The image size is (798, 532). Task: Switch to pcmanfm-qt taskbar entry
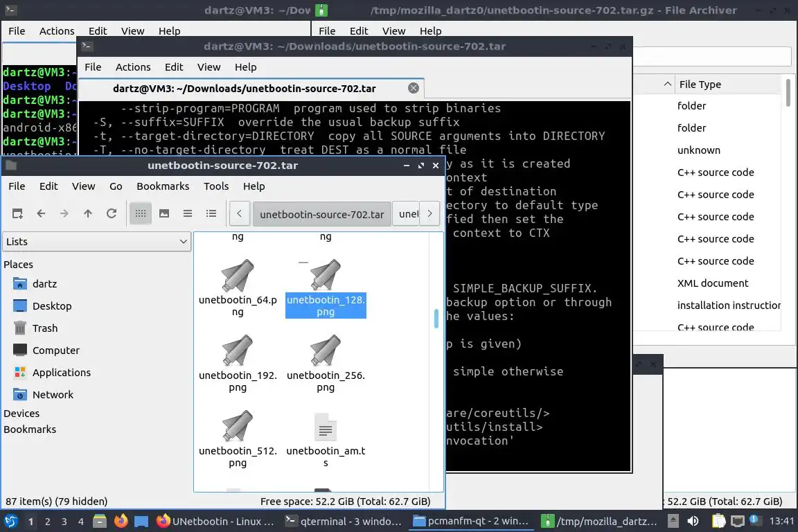(x=471, y=522)
